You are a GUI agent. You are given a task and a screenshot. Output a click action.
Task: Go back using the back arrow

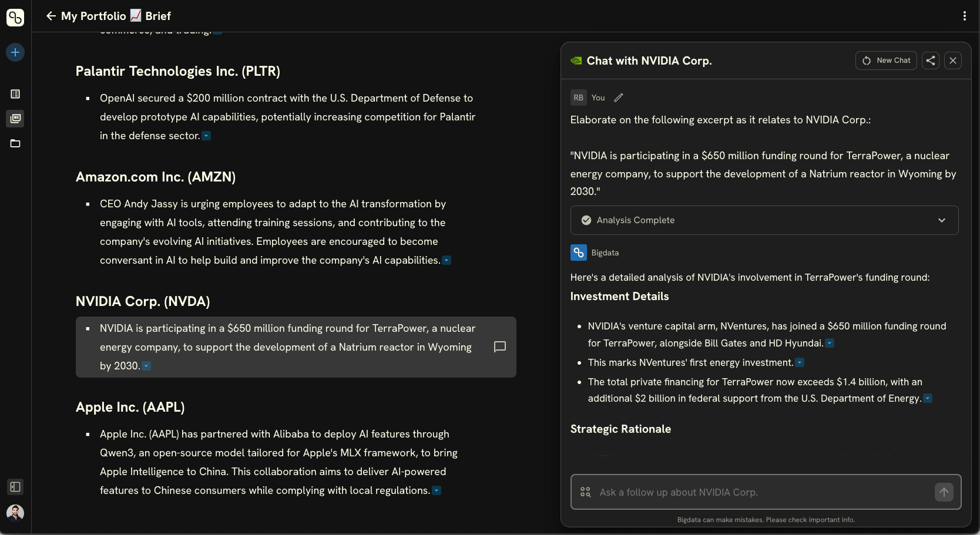(x=51, y=16)
